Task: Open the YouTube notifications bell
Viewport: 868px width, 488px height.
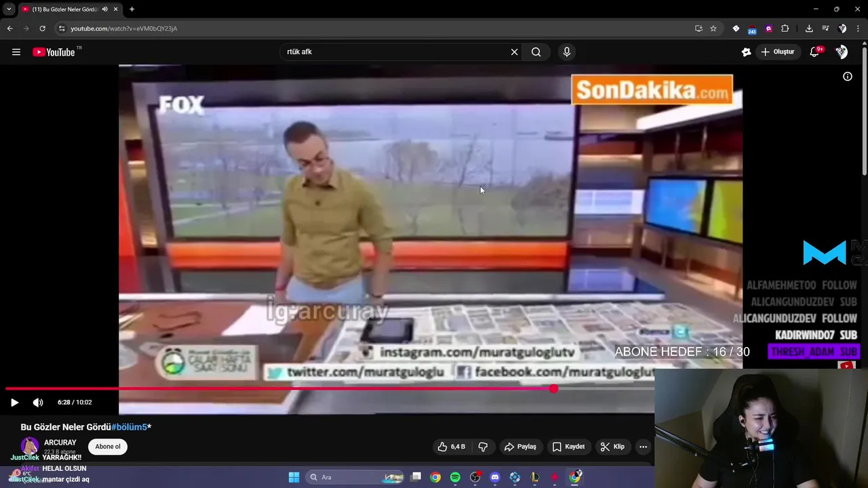Action: [815, 52]
